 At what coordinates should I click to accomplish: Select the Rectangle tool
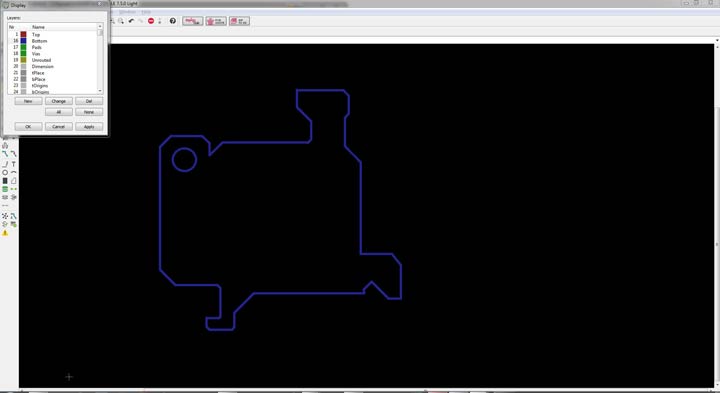5,180
